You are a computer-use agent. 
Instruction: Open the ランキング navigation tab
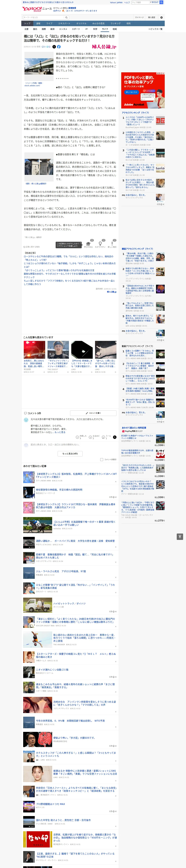click(115, 24)
